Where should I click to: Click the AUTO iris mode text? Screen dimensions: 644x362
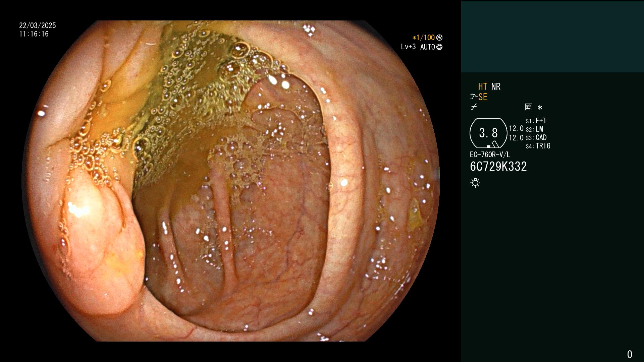pos(428,47)
